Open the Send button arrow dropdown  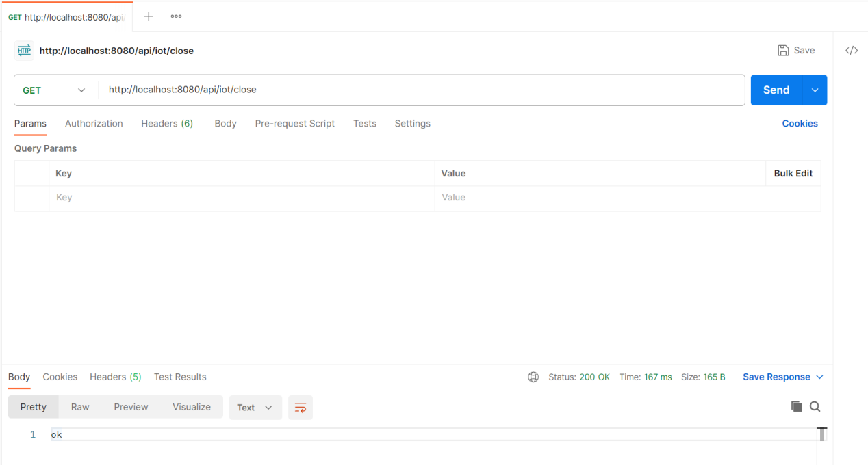point(815,90)
